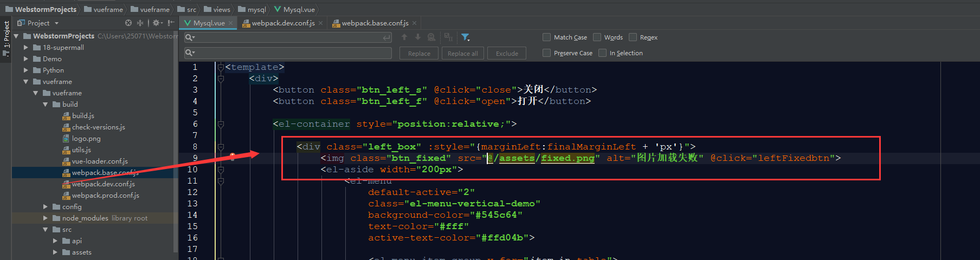
Task: Hide the Project tool window
Action: 171,23
